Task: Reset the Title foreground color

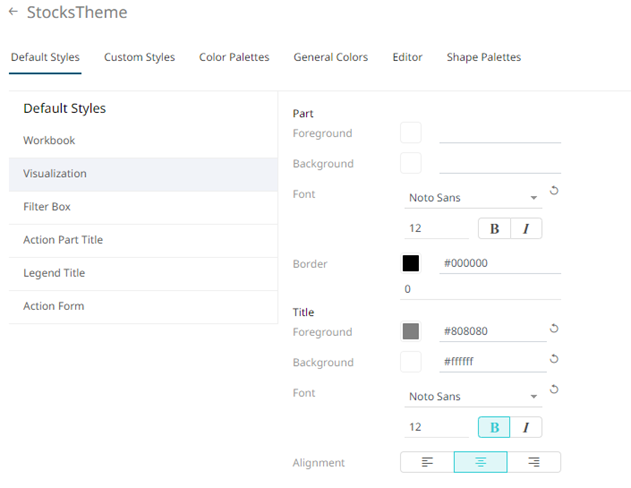Action: (554, 328)
